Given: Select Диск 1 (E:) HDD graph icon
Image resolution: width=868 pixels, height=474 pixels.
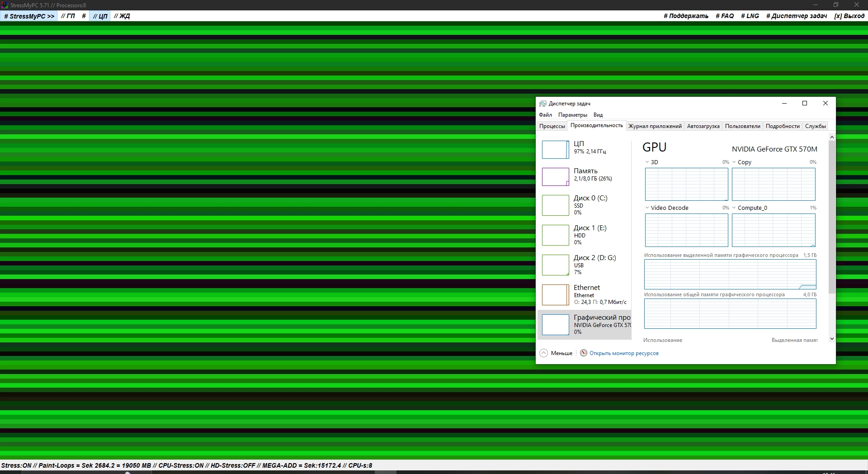Looking at the screenshot, I should point(555,235).
